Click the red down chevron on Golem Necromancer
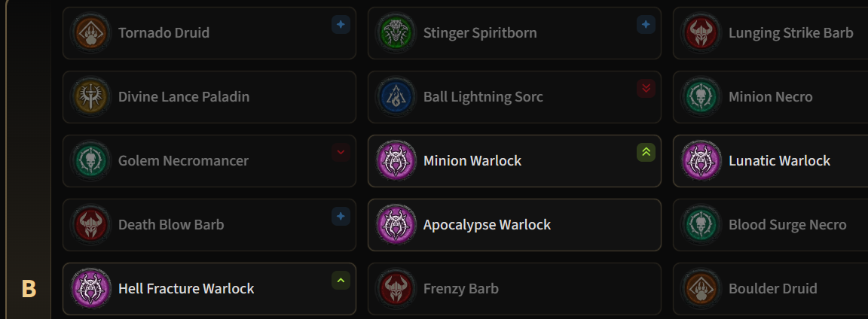Viewport: 868px width, 319px height. [x=341, y=153]
